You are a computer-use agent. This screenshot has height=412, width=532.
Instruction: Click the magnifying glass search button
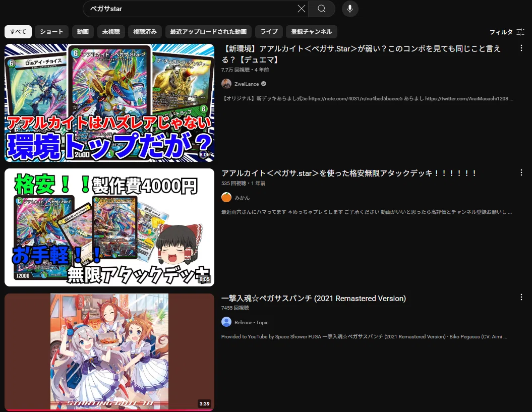tap(322, 9)
